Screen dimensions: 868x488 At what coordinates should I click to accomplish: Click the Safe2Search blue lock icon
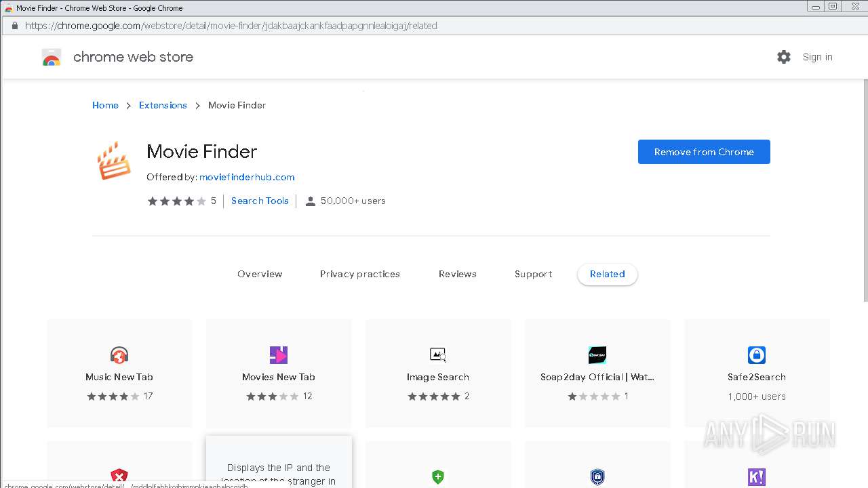click(757, 355)
